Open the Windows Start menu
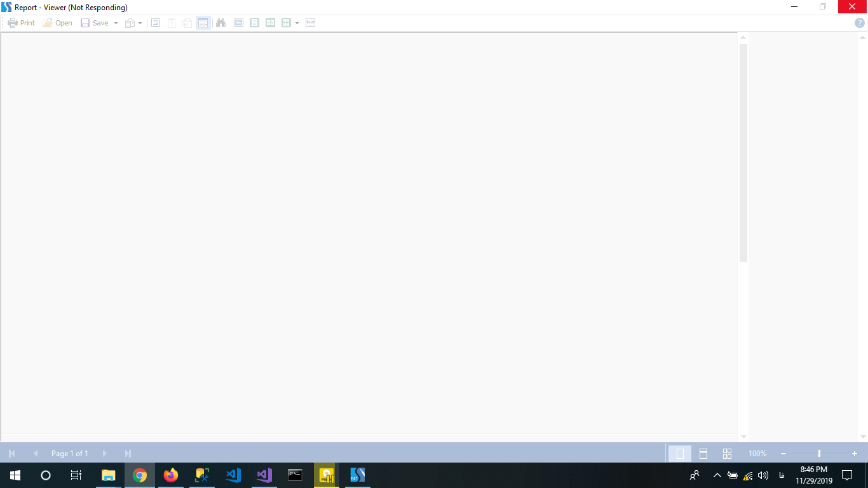This screenshot has height=488, width=868. click(x=15, y=475)
